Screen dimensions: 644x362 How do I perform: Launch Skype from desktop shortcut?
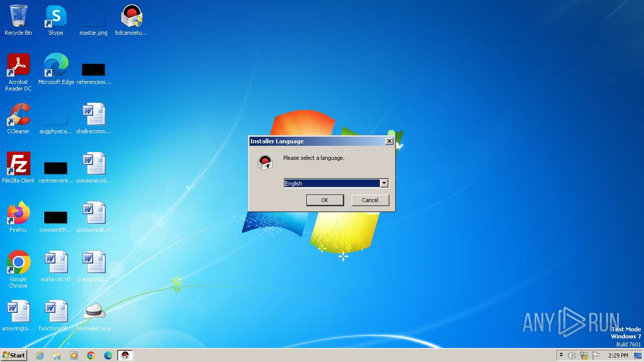pyautogui.click(x=56, y=20)
